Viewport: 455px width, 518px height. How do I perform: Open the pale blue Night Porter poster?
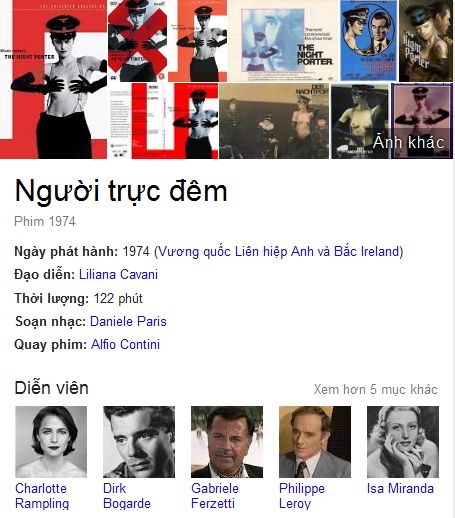pyautogui.click(x=284, y=41)
